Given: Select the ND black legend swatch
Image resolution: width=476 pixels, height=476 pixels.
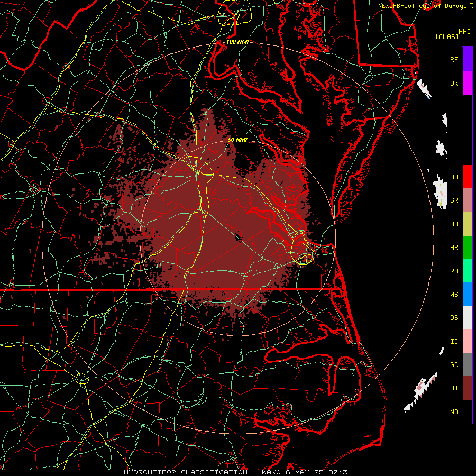Looking at the screenshot, I should (x=467, y=411).
